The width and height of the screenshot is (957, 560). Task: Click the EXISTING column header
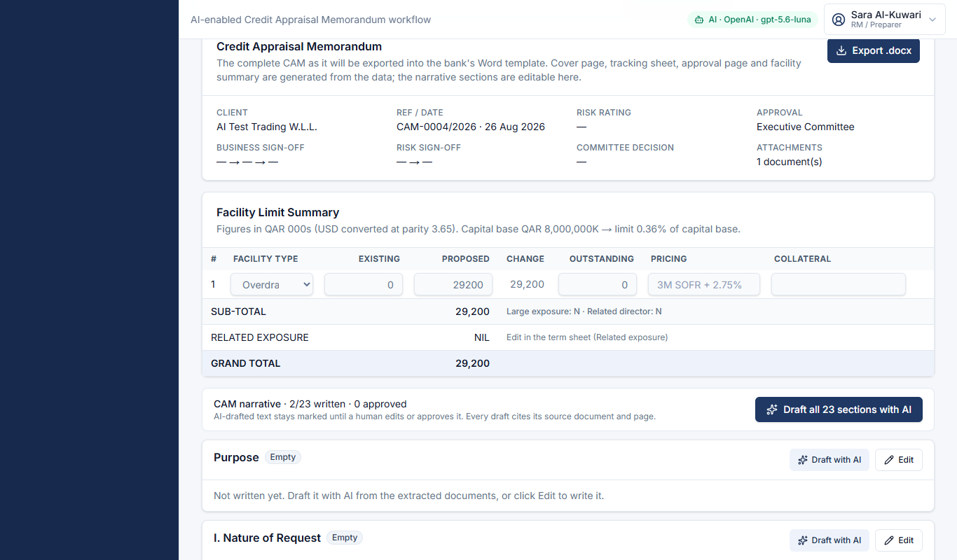pos(379,259)
